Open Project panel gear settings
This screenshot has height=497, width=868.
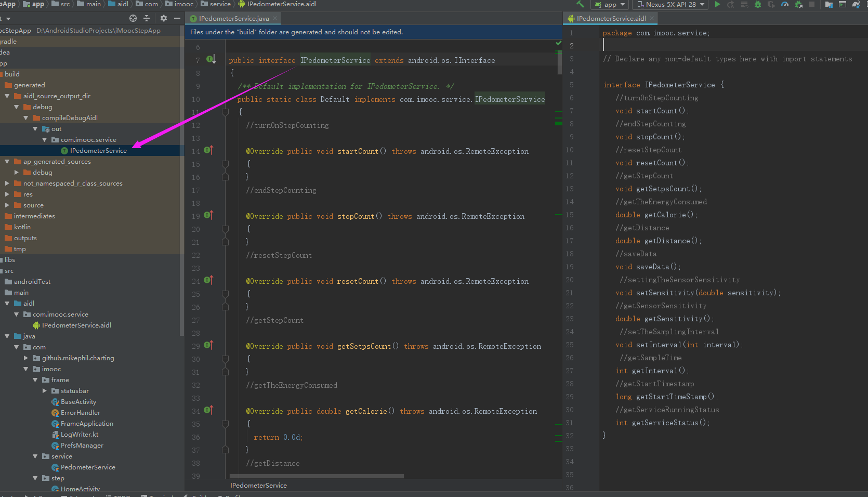tap(164, 18)
